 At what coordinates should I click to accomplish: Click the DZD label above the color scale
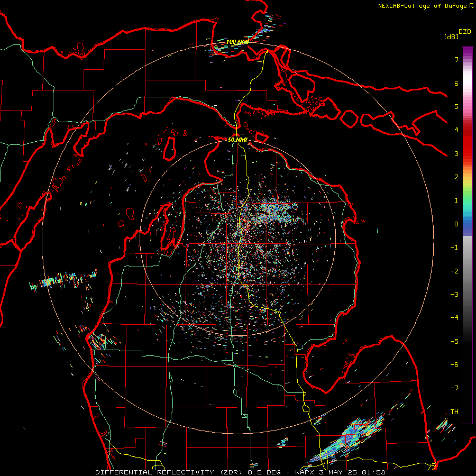[x=465, y=32]
